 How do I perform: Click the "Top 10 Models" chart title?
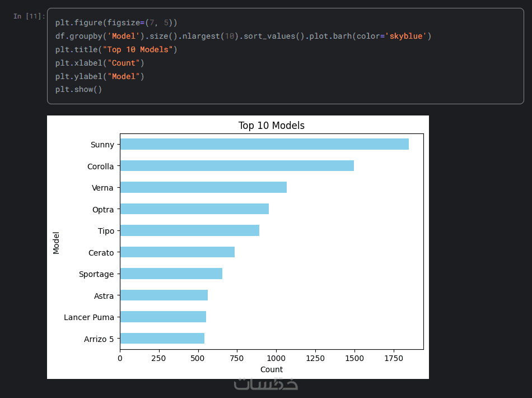(x=271, y=126)
